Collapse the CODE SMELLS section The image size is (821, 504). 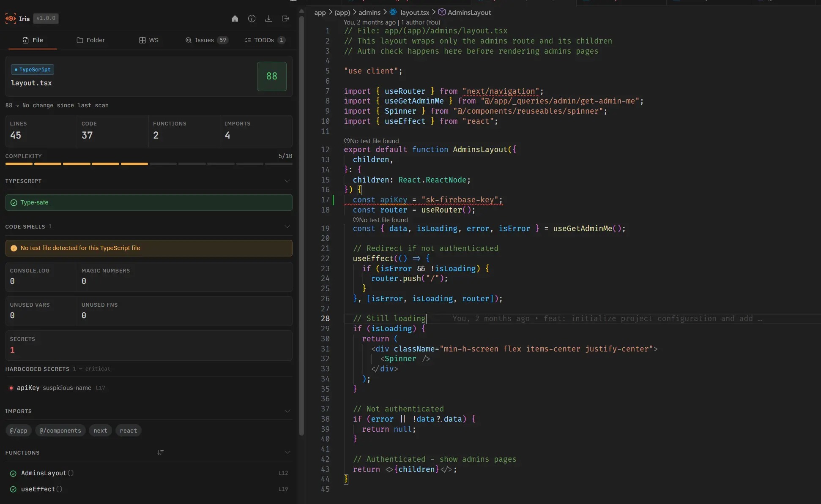[x=287, y=227]
